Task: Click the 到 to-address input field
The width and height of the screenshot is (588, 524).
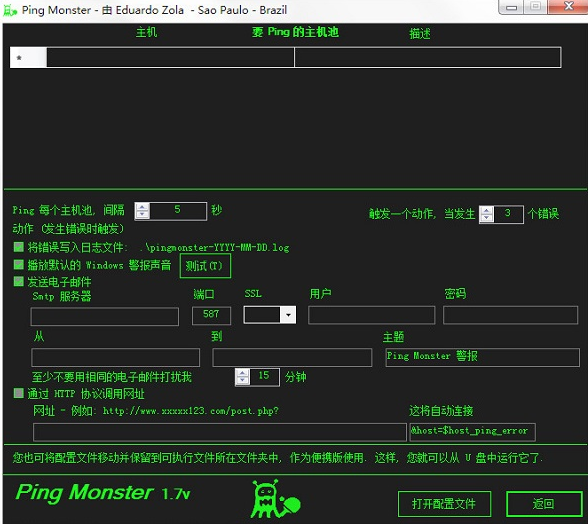Action: 292,357
